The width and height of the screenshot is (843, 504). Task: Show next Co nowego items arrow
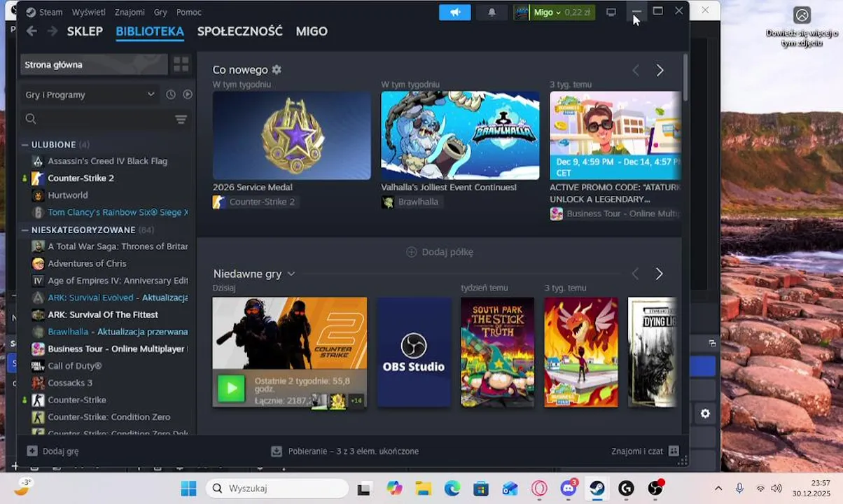(660, 70)
